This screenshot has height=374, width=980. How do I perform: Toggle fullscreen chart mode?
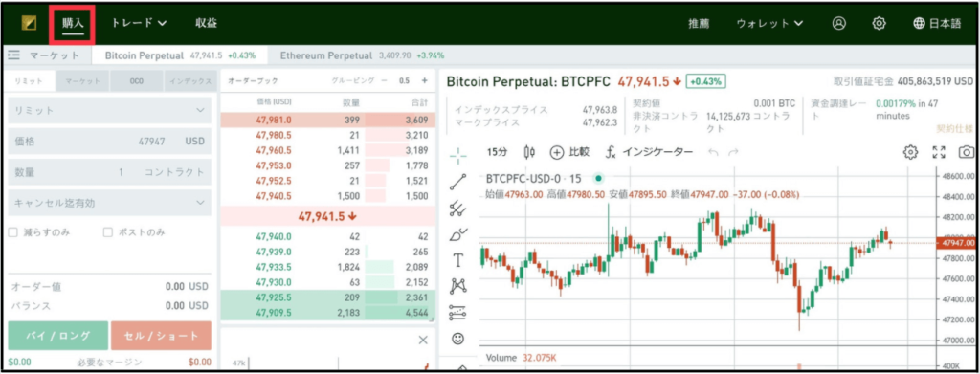[939, 152]
